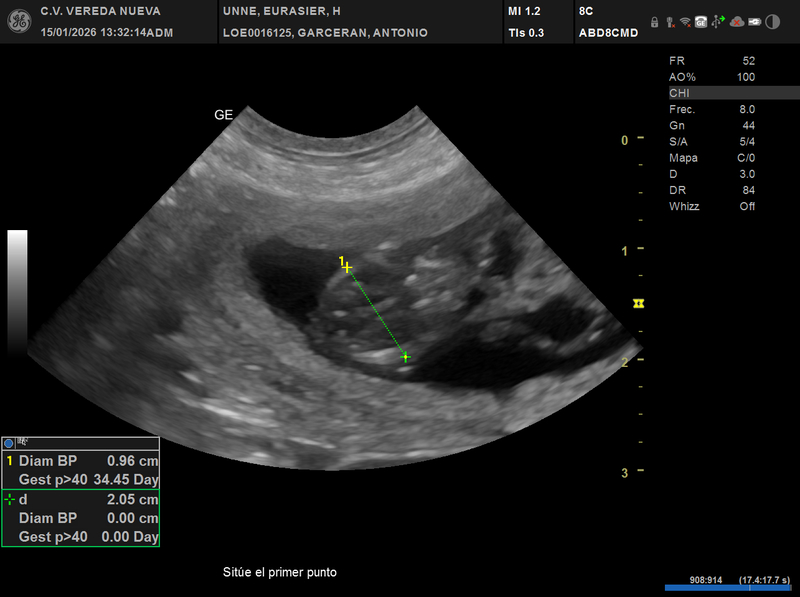Click the blue circle in measurement panel
The width and height of the screenshot is (800, 597).
[x=9, y=442]
